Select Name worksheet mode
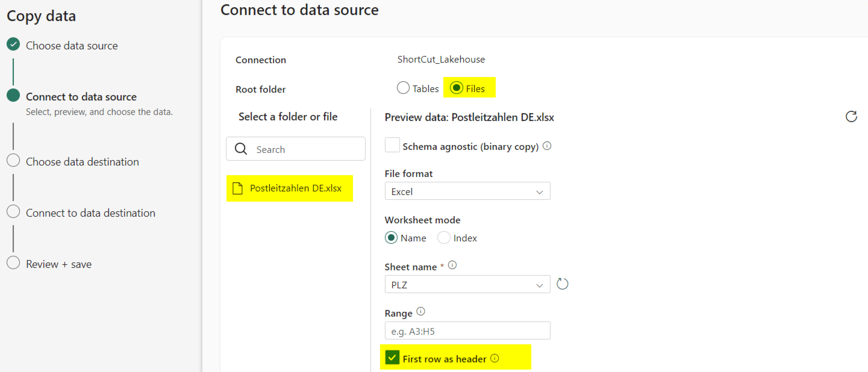This screenshot has width=868, height=372. click(x=391, y=238)
